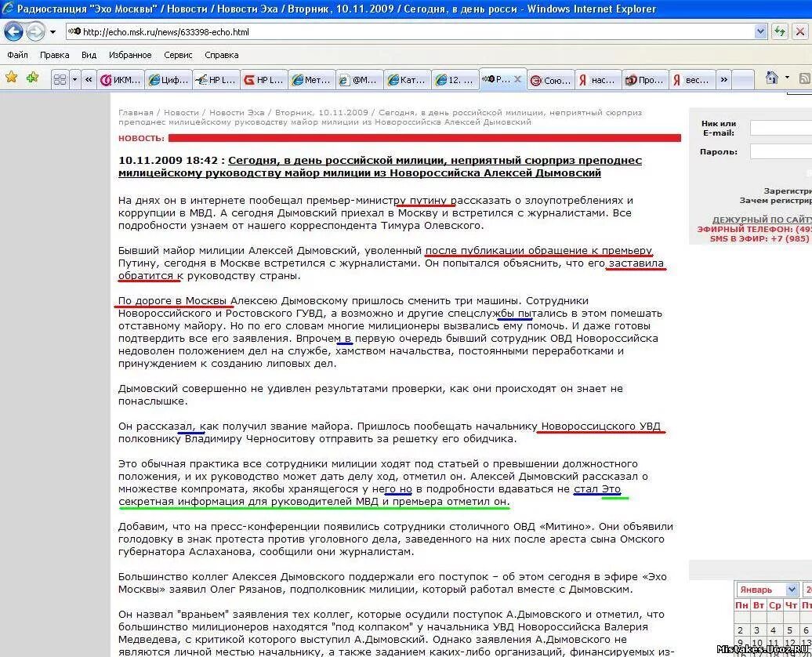Switch to the Мет... tab
Viewport: 812px width, 657px height.
coord(311,80)
